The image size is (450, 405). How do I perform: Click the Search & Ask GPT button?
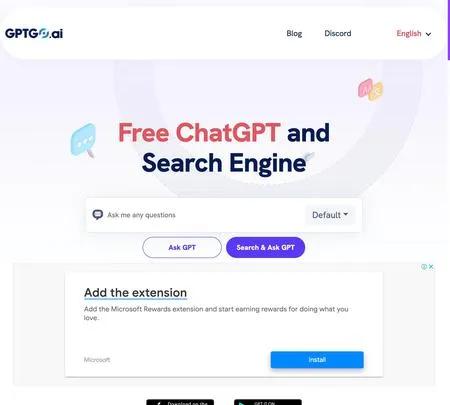pyautogui.click(x=265, y=247)
